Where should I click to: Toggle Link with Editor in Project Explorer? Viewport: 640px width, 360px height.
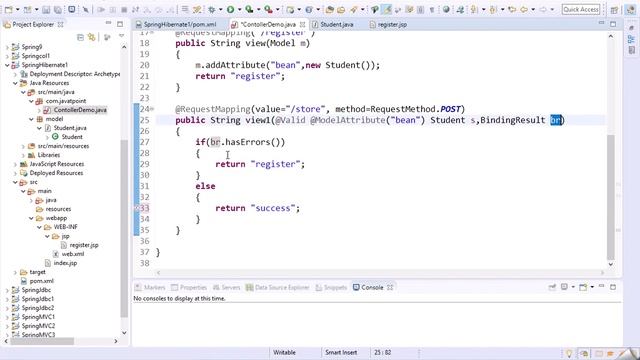[x=92, y=38]
